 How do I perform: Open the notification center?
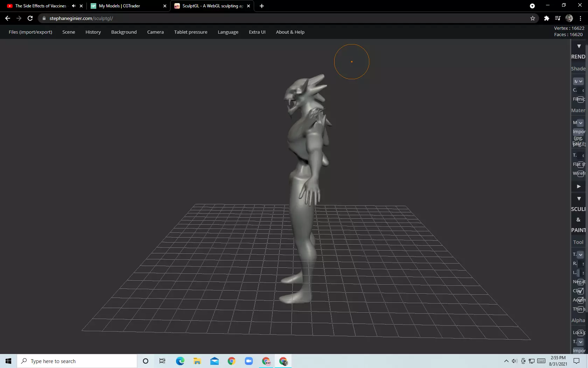[576, 361]
